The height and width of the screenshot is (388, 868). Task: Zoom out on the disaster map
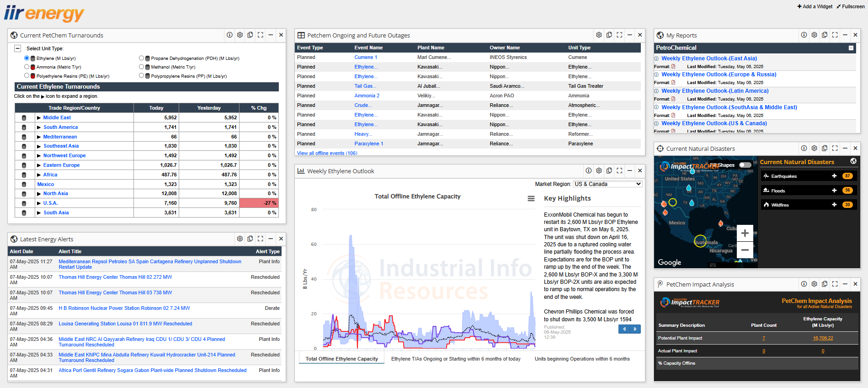745,250
